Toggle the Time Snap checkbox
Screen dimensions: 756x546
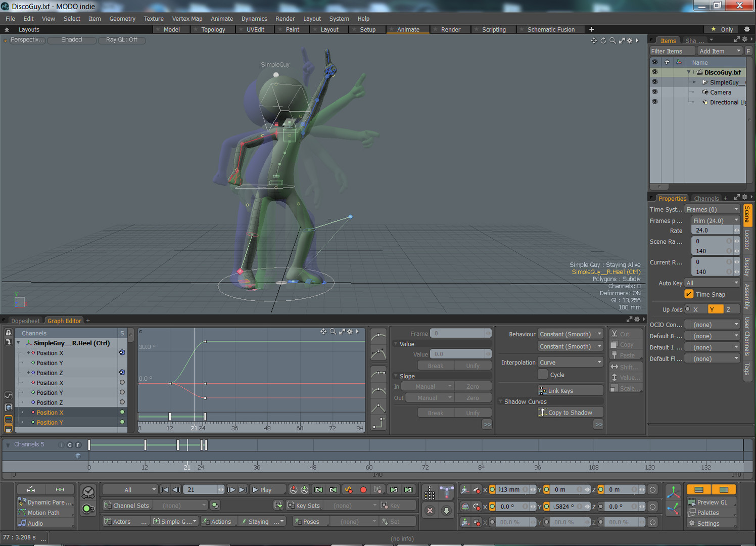[689, 294]
